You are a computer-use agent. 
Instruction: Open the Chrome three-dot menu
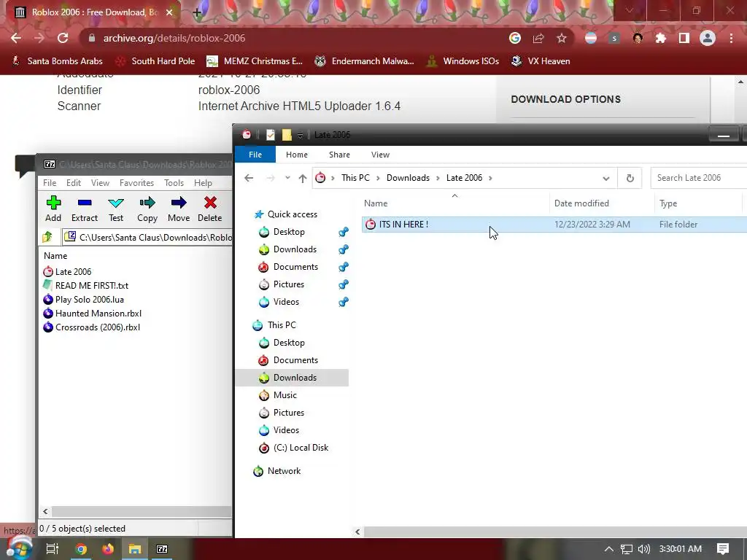(731, 38)
